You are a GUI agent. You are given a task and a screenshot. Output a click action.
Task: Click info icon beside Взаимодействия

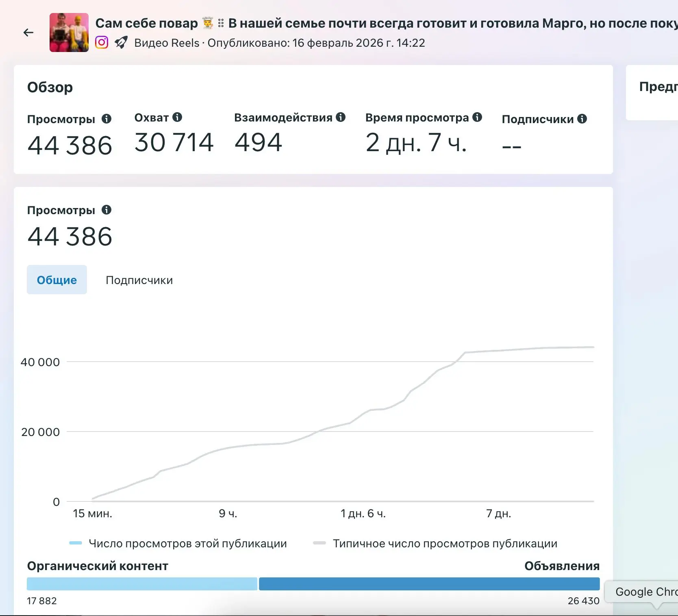pyautogui.click(x=341, y=117)
